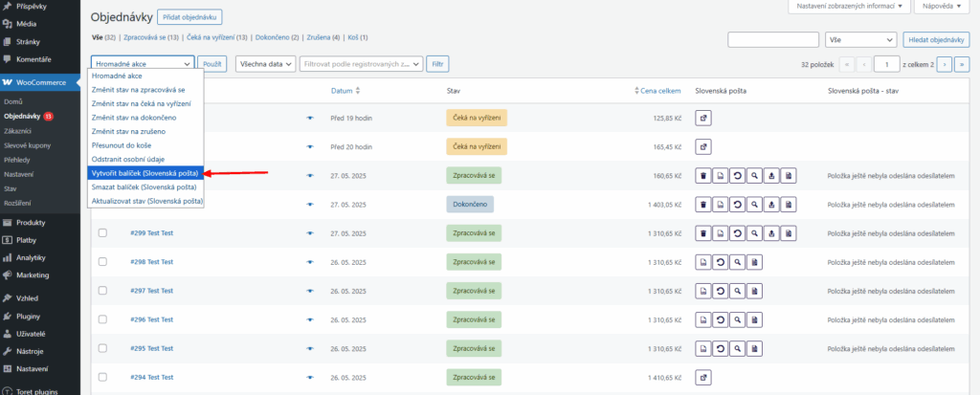Filter orders by Čeká na vyřízení (13)

pos(217,37)
